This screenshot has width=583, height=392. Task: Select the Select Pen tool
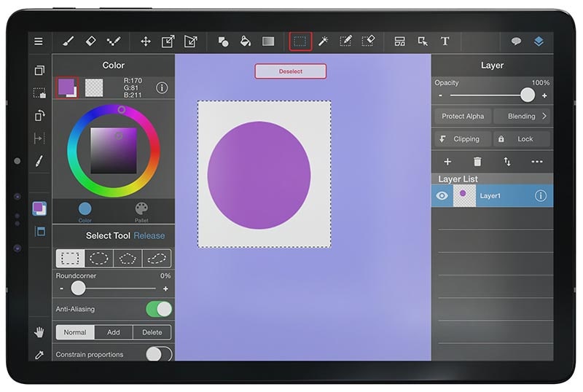[345, 42]
